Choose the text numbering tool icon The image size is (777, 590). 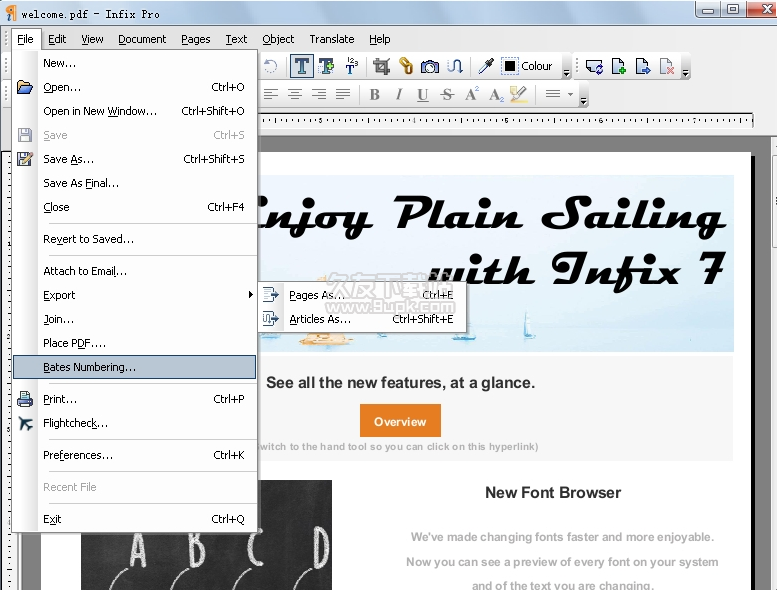(x=351, y=66)
